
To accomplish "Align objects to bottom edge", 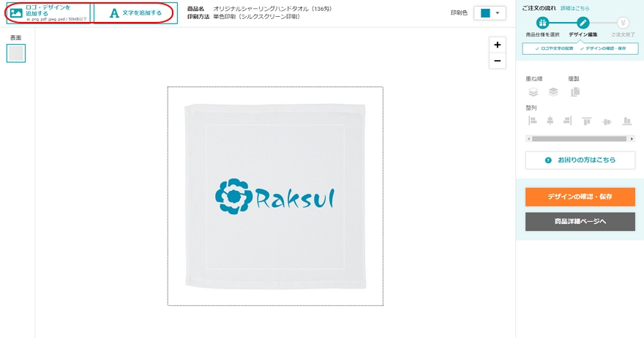I will (x=626, y=121).
